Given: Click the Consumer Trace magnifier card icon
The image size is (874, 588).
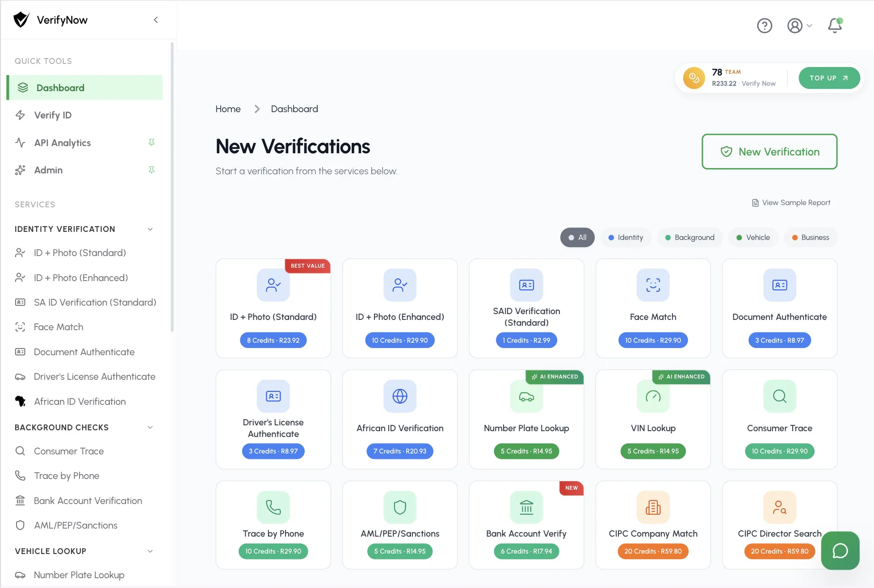Looking at the screenshot, I should click(x=780, y=396).
